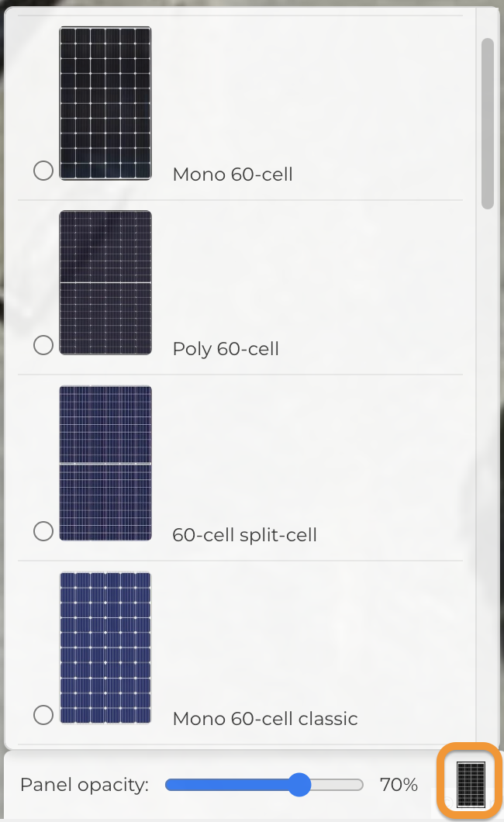Image resolution: width=504 pixels, height=822 pixels.
Task: Click the "Panel opacity:" label
Action: 84,785
